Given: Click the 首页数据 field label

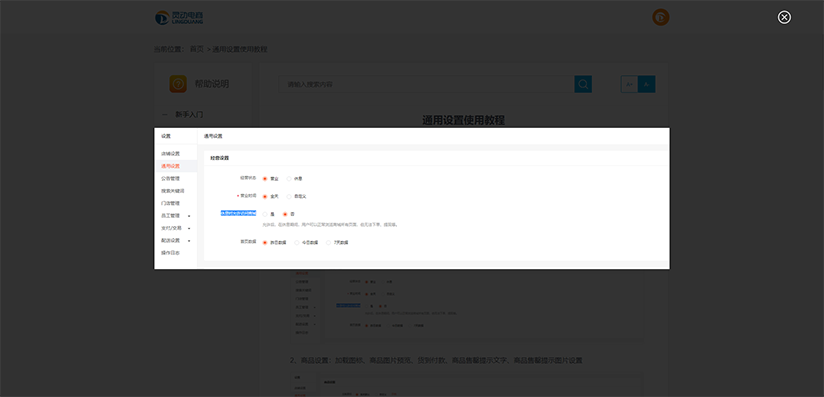Looking at the screenshot, I should [248, 242].
